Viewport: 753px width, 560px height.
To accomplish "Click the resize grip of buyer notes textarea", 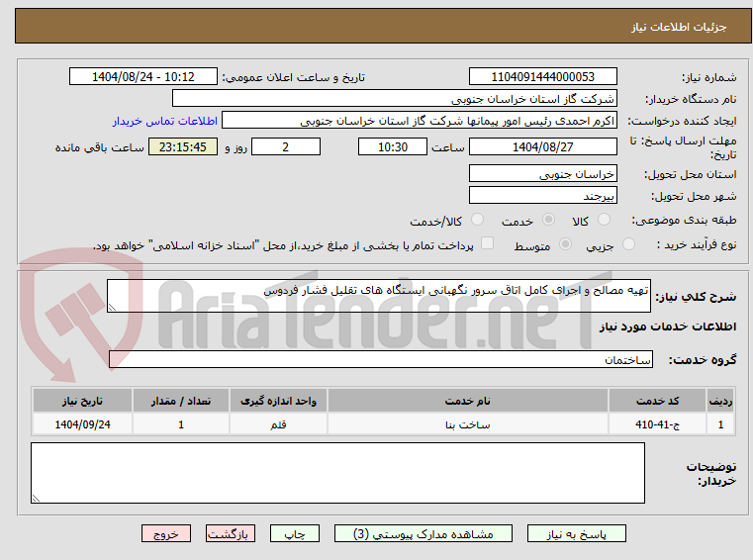I will (36, 499).
